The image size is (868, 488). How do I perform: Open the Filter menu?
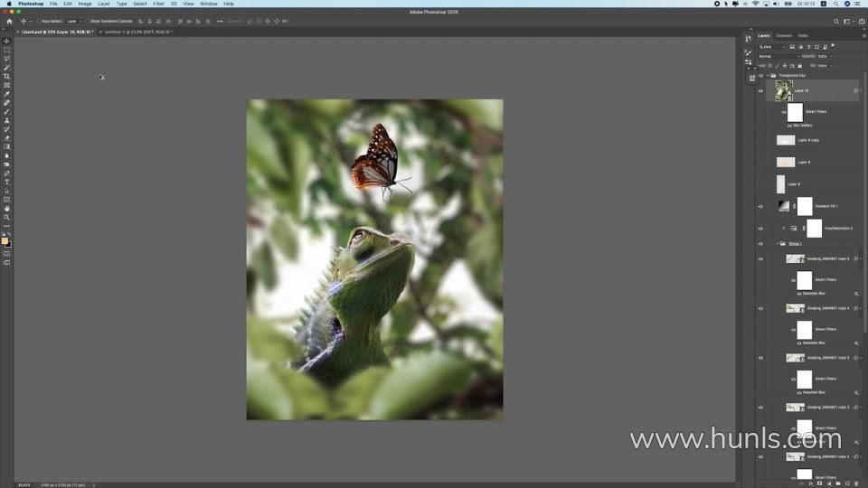[158, 4]
